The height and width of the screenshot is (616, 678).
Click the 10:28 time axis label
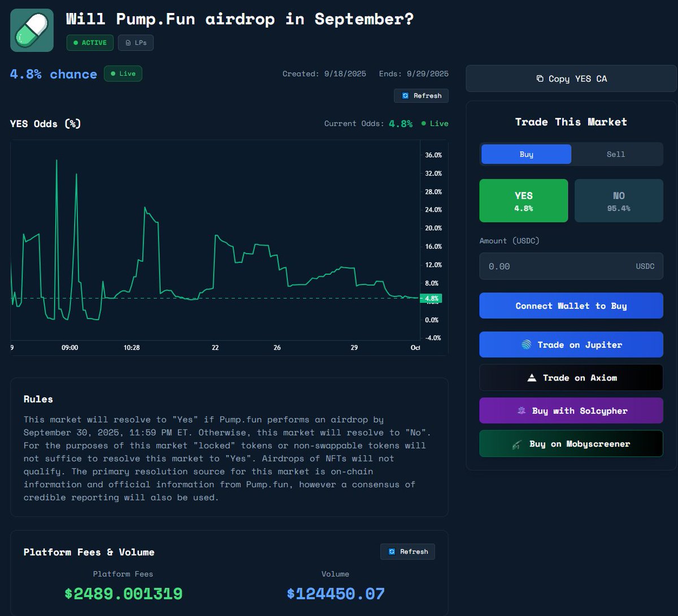pyautogui.click(x=132, y=348)
